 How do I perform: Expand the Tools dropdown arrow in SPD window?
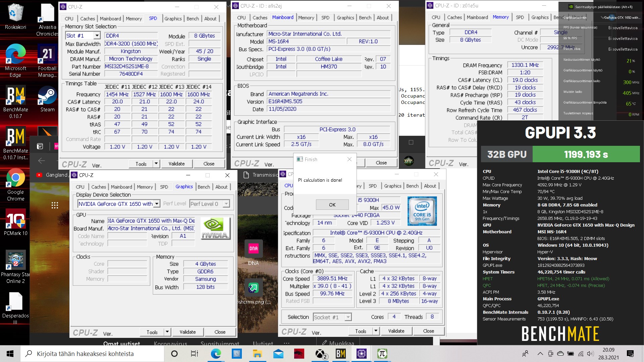pyautogui.click(x=156, y=164)
